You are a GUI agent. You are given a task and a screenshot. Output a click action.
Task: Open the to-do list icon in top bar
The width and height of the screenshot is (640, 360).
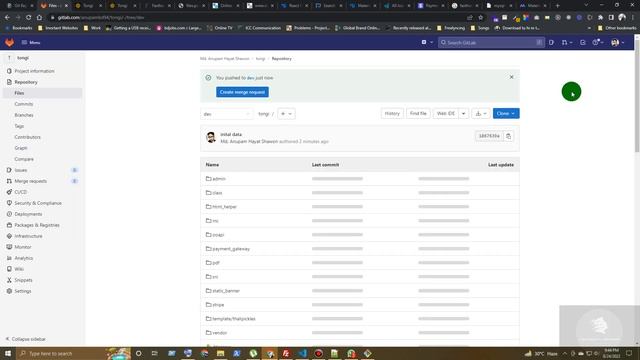pos(583,42)
